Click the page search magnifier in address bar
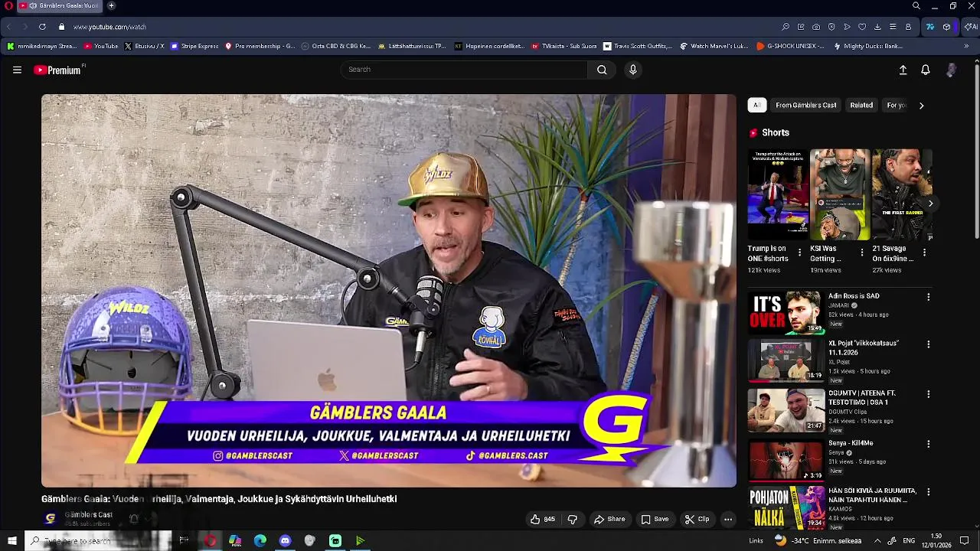The image size is (980, 551). point(786,27)
